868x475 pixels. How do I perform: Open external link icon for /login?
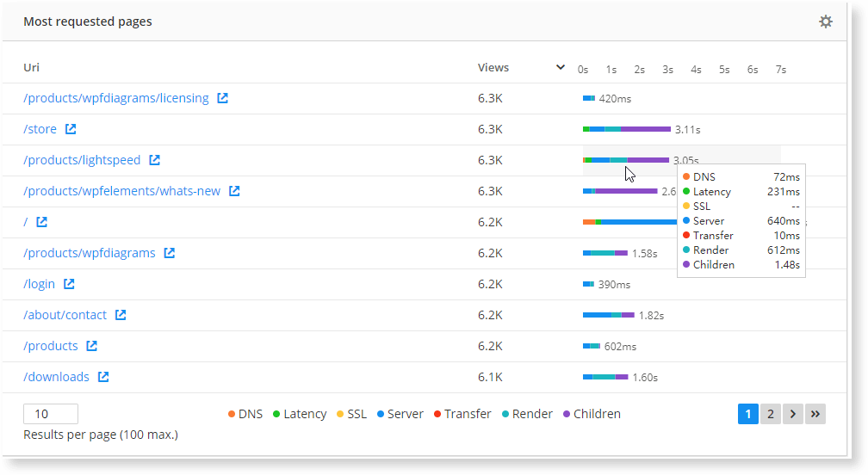tap(69, 284)
